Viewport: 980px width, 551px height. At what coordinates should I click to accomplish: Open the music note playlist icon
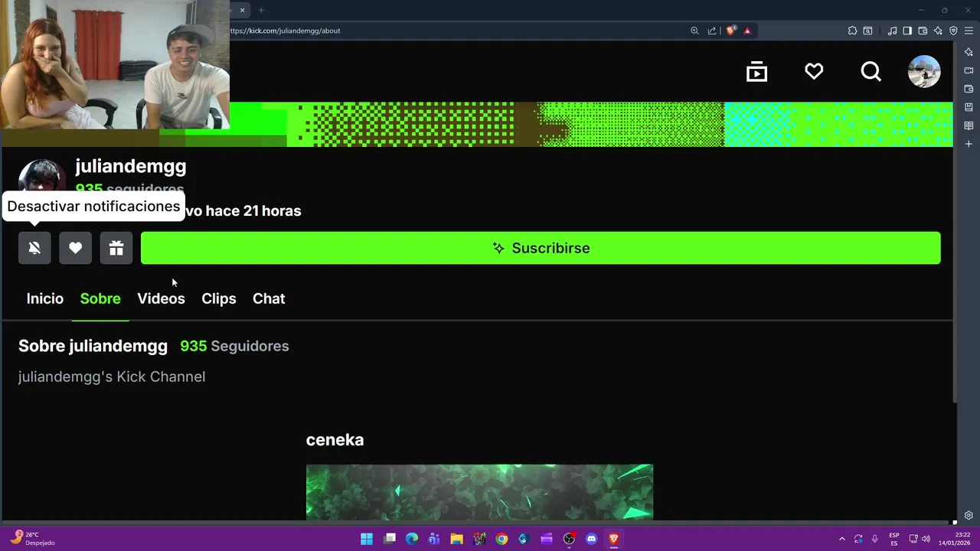pyautogui.click(x=892, y=31)
